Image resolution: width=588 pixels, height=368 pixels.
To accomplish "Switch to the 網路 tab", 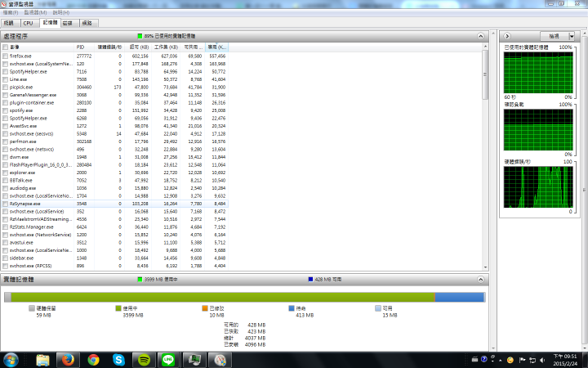I will tap(88, 23).
